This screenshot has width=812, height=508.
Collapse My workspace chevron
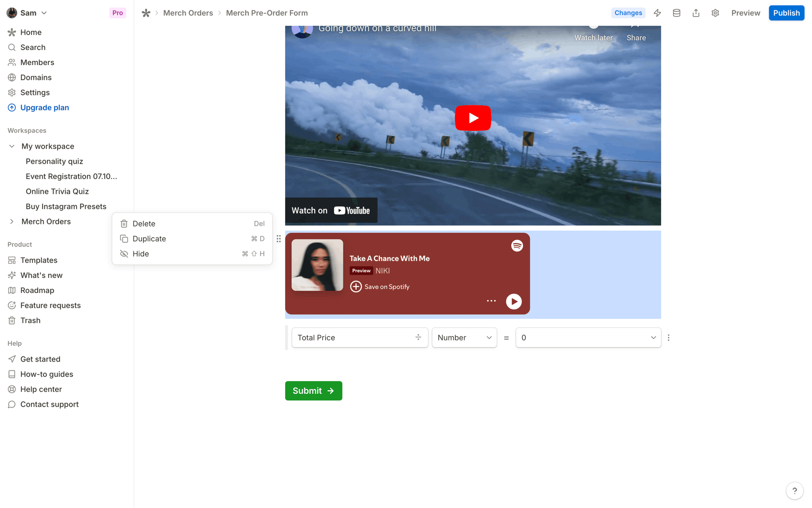point(12,146)
